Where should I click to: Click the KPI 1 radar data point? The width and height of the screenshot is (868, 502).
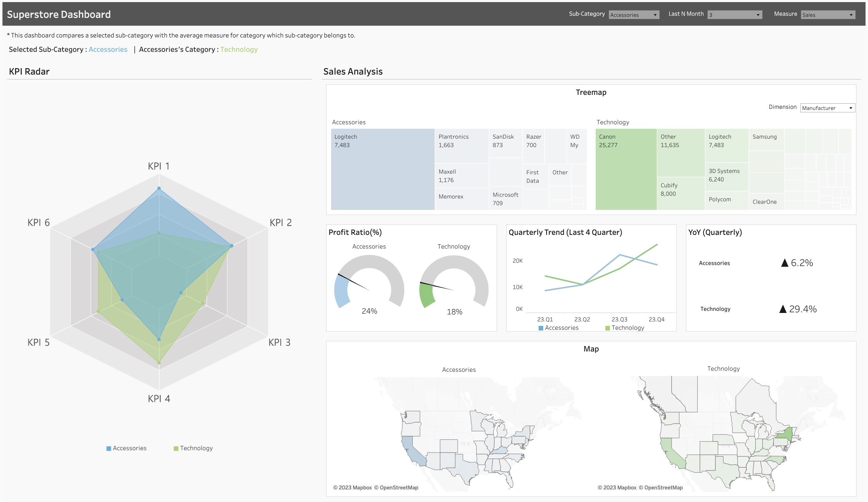click(x=159, y=188)
